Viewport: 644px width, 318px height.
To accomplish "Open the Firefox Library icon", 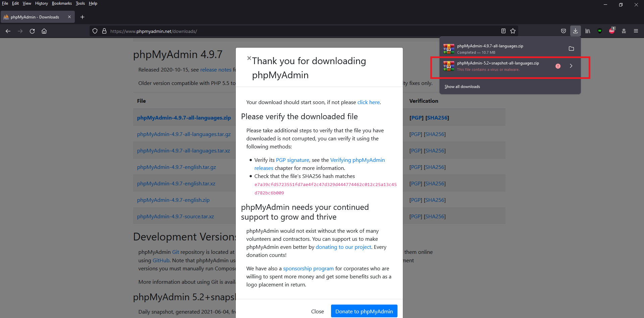I will tap(587, 31).
